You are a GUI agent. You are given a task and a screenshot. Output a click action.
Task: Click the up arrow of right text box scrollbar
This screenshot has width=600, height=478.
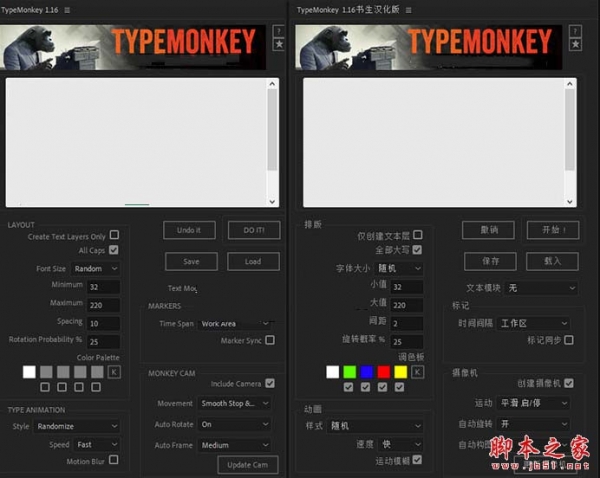[x=570, y=84]
